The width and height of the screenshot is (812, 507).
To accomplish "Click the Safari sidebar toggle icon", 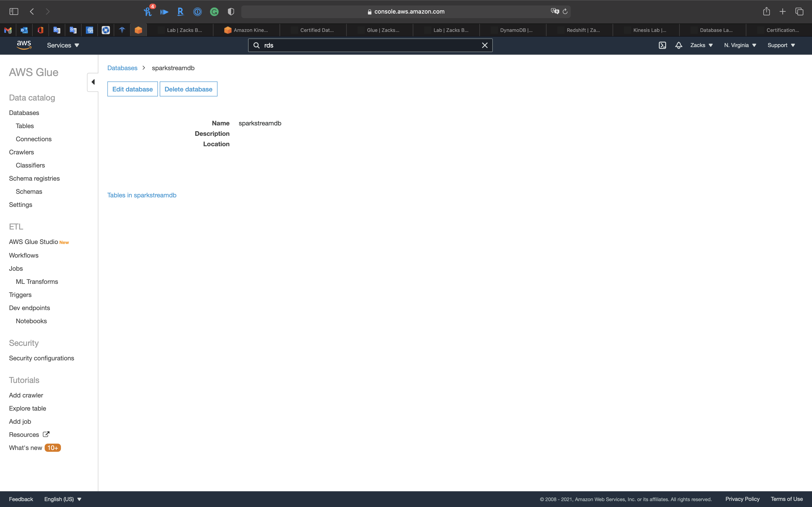I will pos(14,12).
